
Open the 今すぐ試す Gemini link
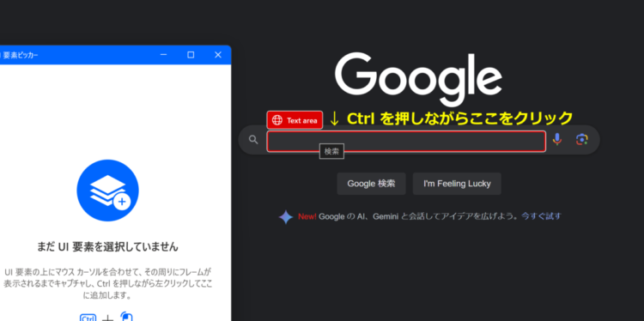click(541, 216)
